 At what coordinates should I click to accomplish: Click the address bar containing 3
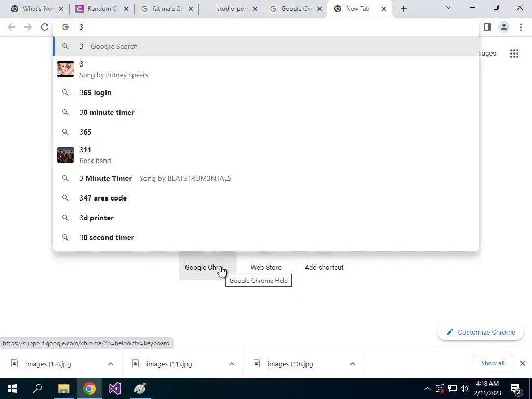click(266, 27)
